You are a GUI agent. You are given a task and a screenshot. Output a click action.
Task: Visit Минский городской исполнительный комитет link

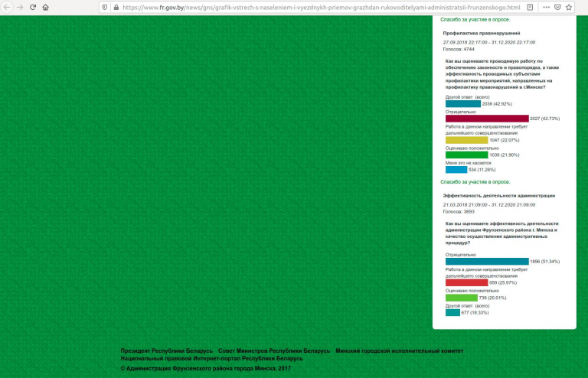399,350
